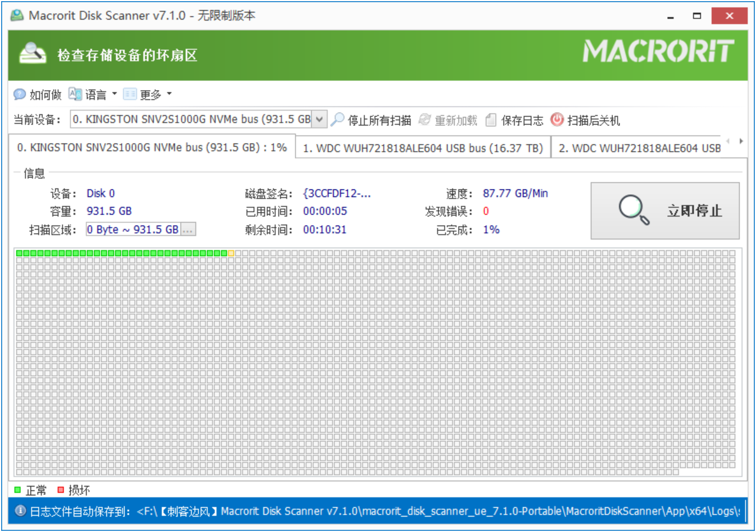Click the green 正常 legend square

(17, 490)
